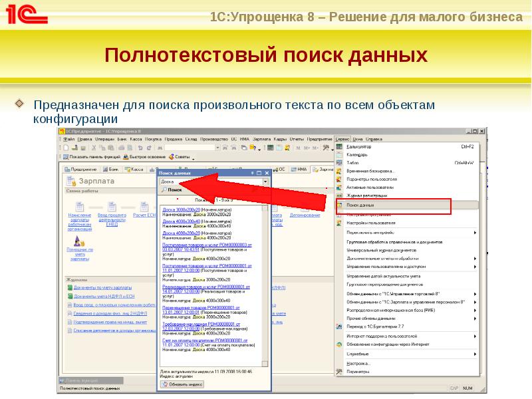Switch to the Предприятие tab
The image size is (532, 399).
tap(80, 170)
